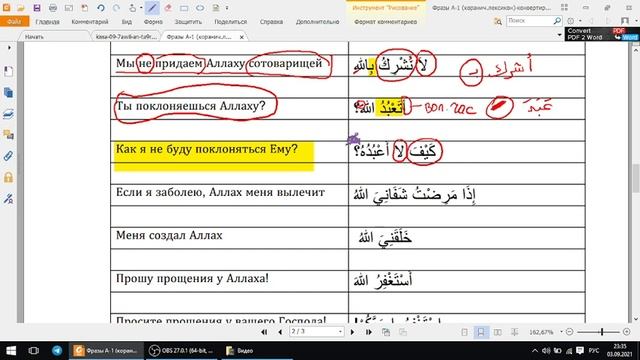Click the text "Меня создал Аллах"
This screenshot has height=360, width=640.
click(169, 236)
